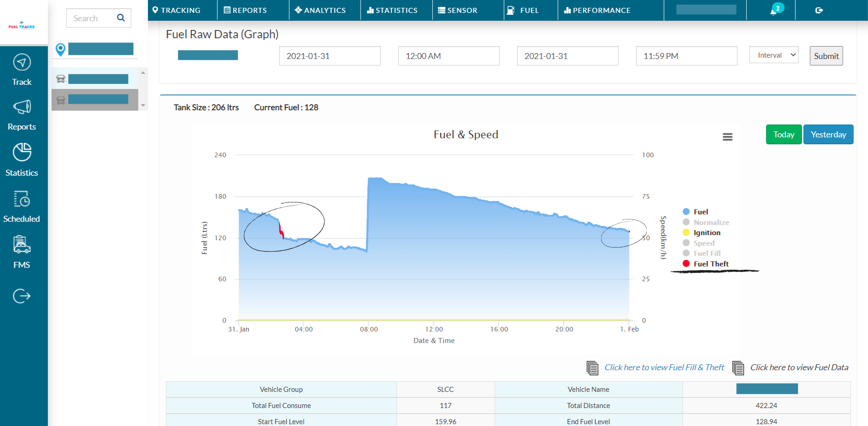Click the start date field 2021-01-31

(330, 56)
